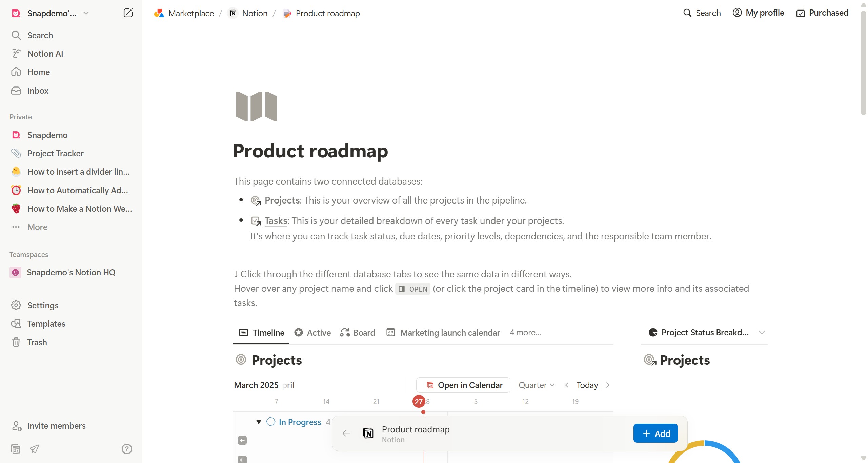Image resolution: width=868 pixels, height=463 pixels.
Task: Open the Quarter timescale dropdown
Action: tap(537, 385)
